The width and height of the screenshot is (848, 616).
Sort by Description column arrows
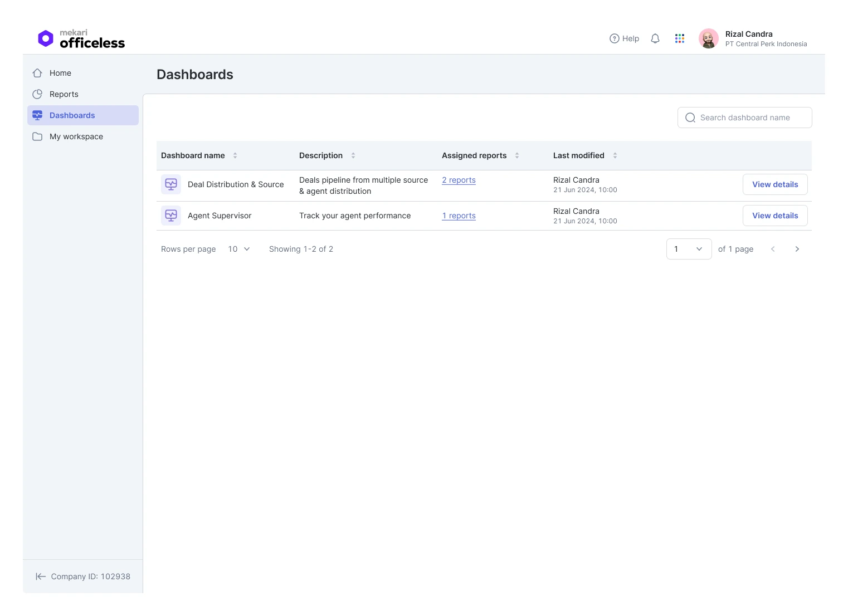click(353, 155)
